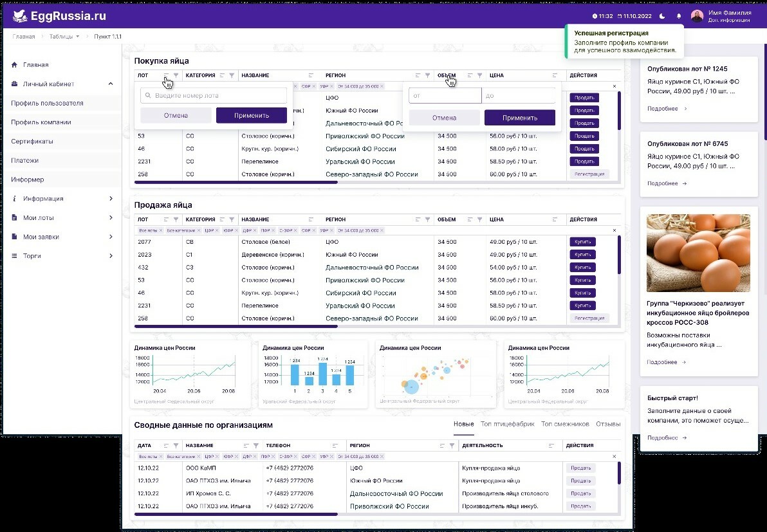Viewport: 767px width, 532px height.
Task: Clear all filters in Продажа яйца table
Action: (x=615, y=230)
